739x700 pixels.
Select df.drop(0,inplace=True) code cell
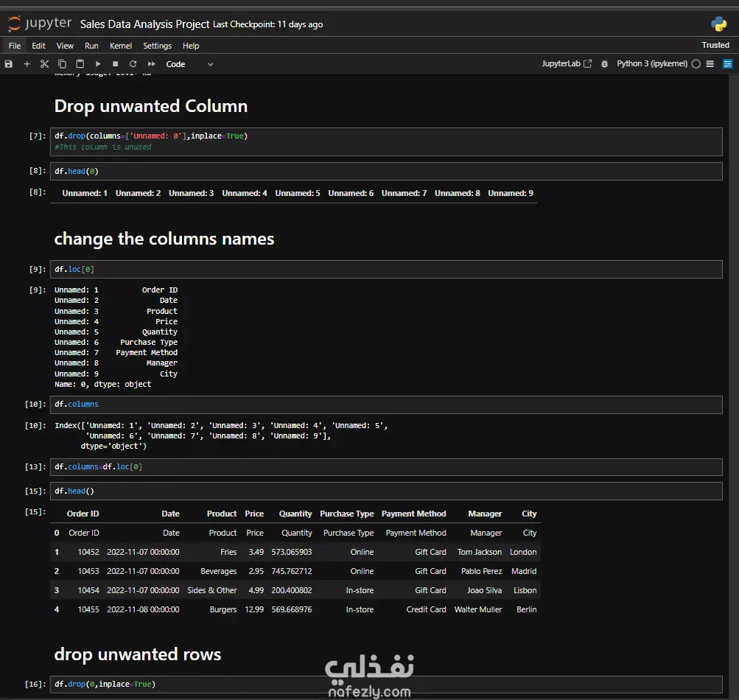pos(386,684)
